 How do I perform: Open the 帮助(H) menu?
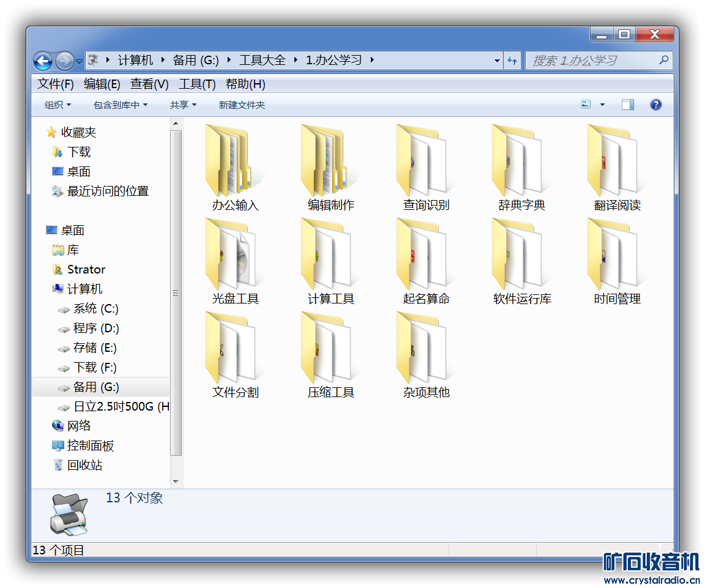pyautogui.click(x=245, y=84)
